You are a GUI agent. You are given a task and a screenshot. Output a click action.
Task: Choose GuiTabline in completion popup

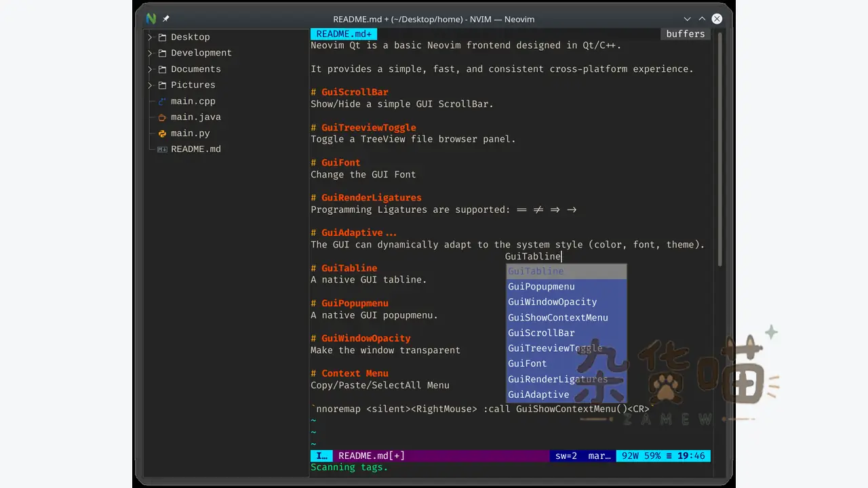pyautogui.click(x=566, y=271)
